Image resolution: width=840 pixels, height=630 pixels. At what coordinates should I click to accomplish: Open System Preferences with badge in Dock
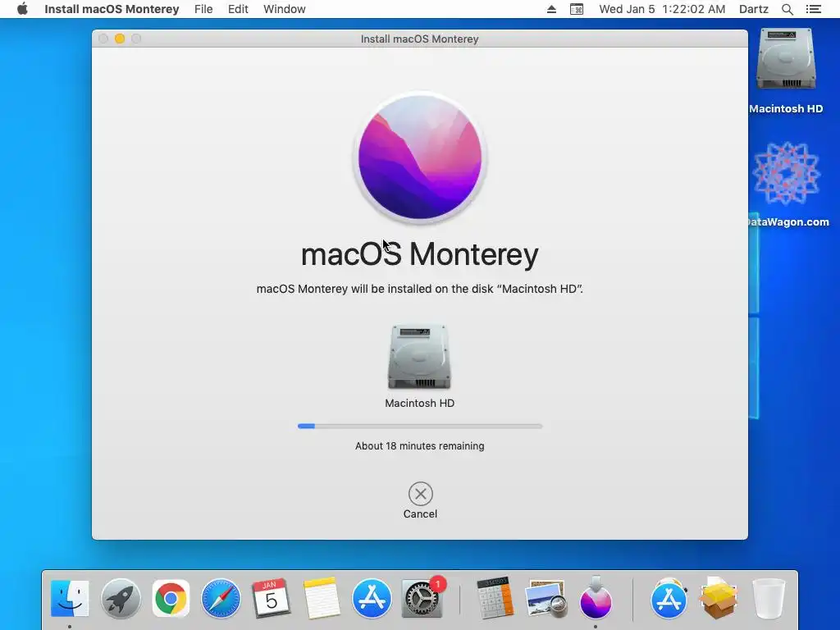pos(422,598)
